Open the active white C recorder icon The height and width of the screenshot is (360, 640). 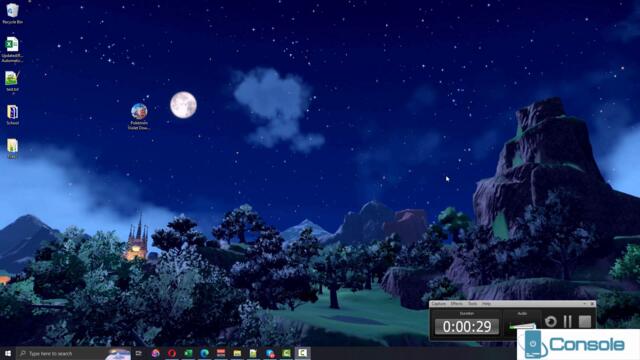pyautogui.click(x=302, y=353)
